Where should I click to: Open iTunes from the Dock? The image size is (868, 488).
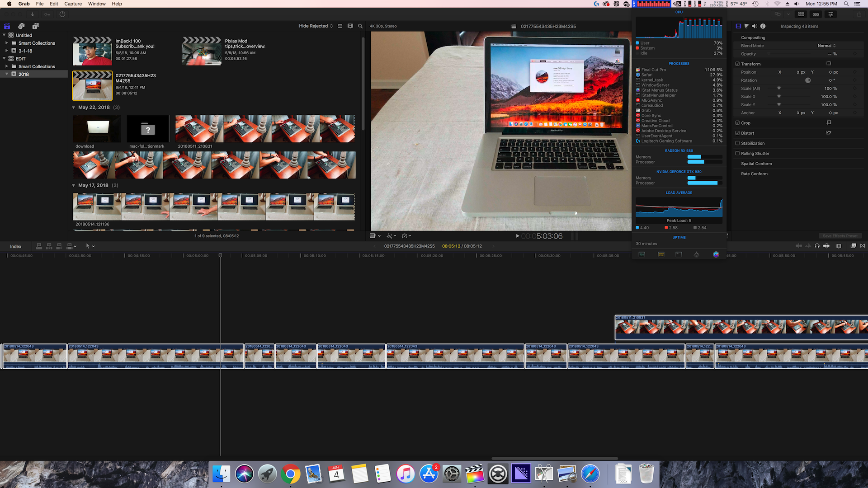coord(406,474)
